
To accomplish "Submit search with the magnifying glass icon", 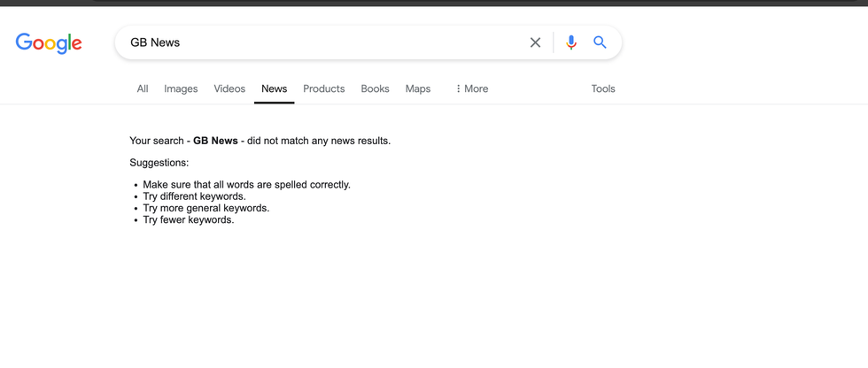I will tap(601, 42).
